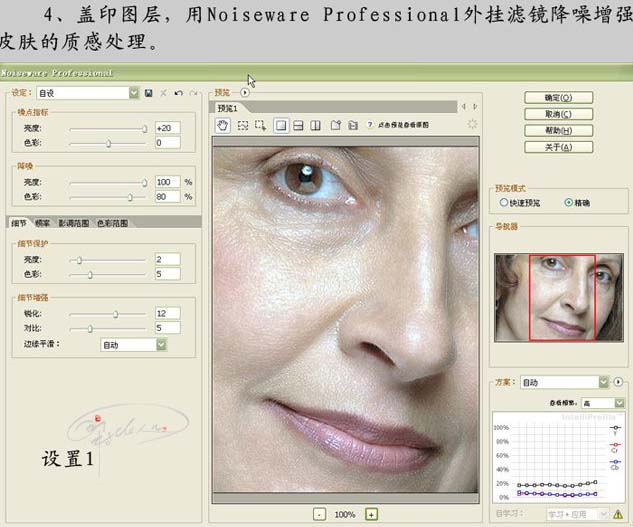633x527 pixels.
Task: Zoom out with the minus button
Action: (x=319, y=514)
